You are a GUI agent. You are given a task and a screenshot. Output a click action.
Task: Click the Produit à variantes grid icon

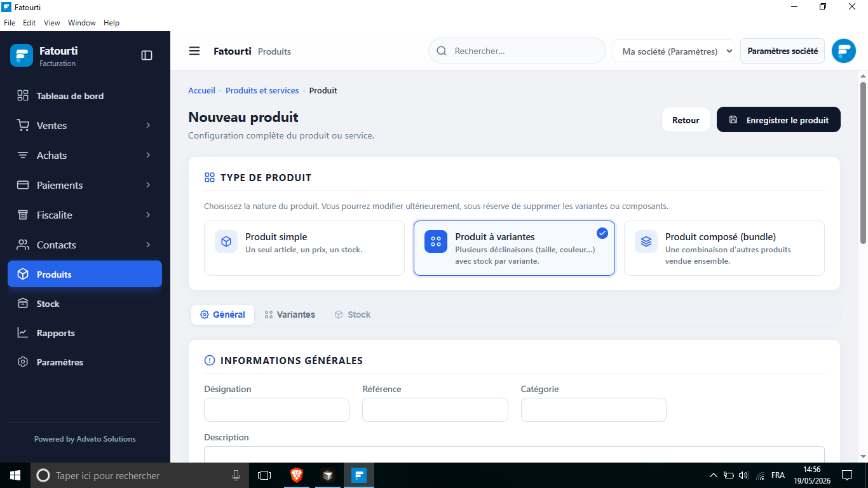(x=436, y=241)
